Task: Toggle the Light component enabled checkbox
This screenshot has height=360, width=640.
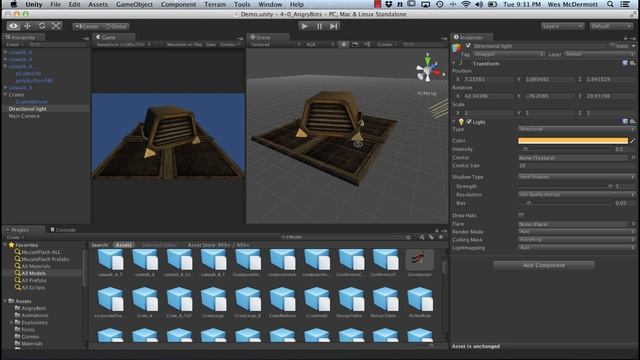Action: tap(469, 122)
